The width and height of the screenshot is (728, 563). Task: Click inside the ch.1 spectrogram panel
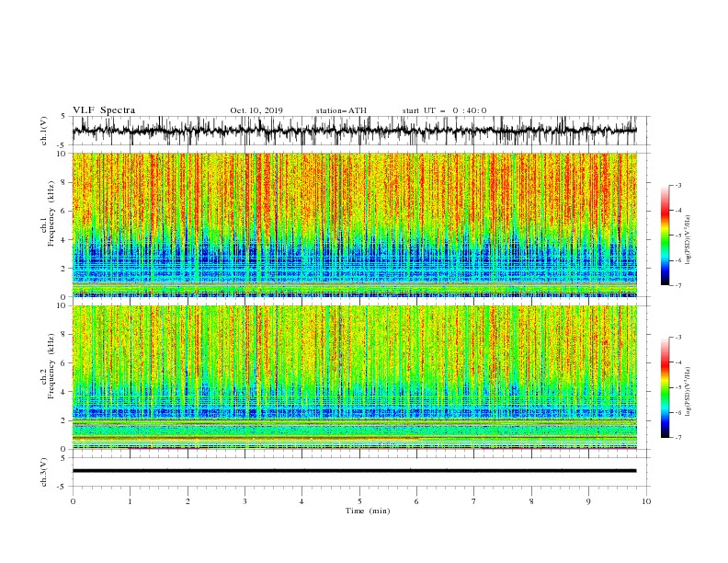354,224
